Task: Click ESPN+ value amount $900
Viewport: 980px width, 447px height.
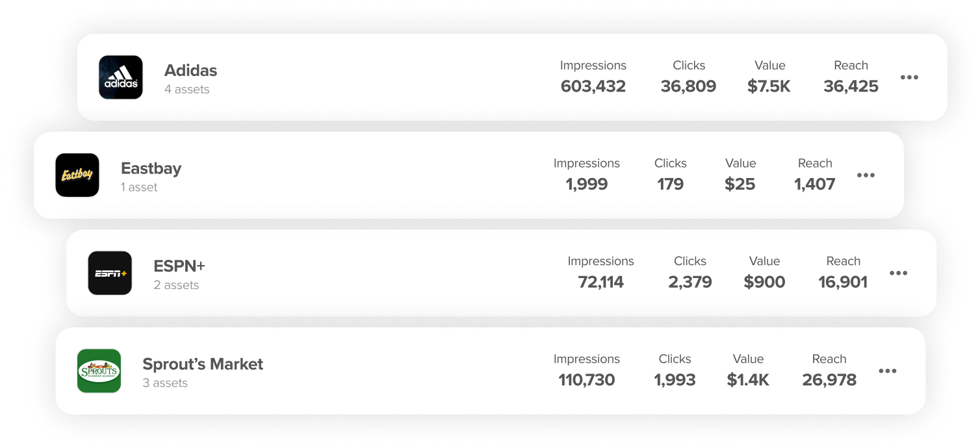Action: pyautogui.click(x=764, y=282)
